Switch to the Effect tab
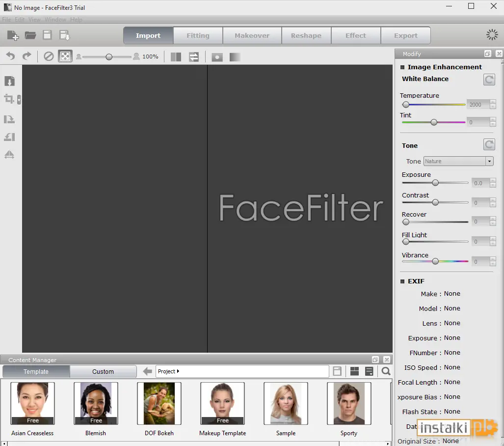The width and height of the screenshot is (504, 446). (356, 35)
